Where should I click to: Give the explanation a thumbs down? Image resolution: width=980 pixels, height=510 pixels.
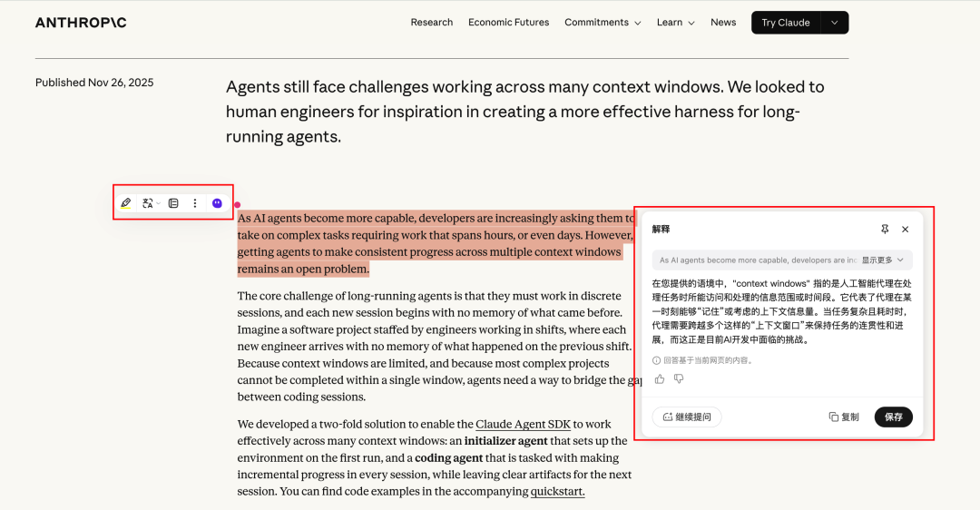pos(679,378)
